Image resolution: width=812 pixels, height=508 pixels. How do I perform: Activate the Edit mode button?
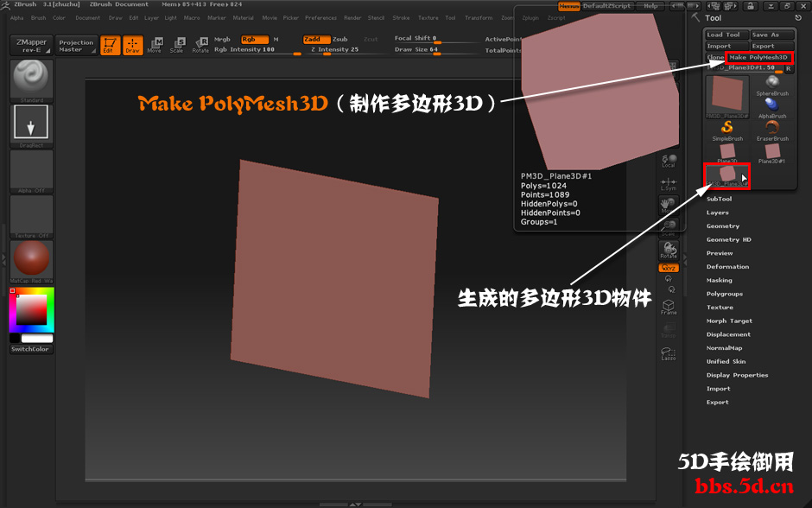[110, 45]
